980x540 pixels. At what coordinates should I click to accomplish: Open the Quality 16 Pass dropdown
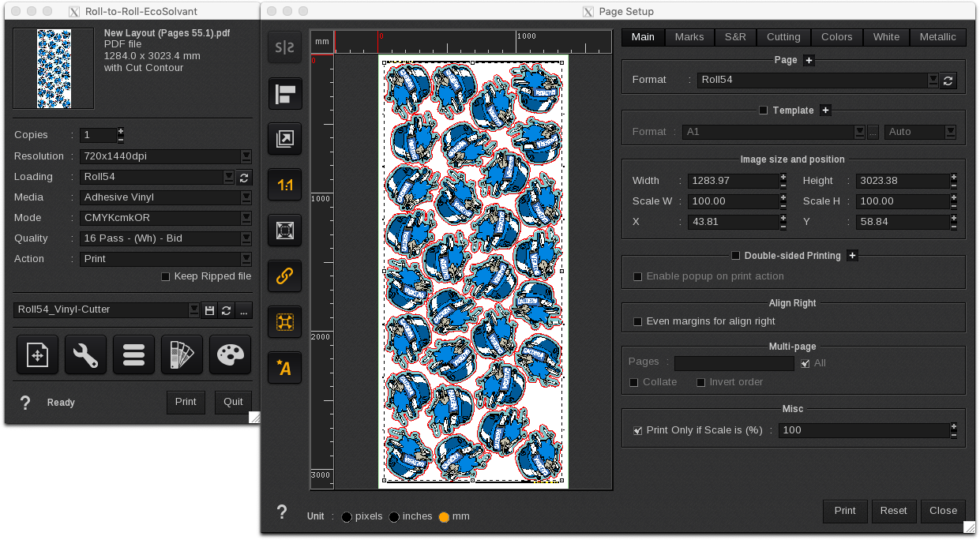coord(246,238)
